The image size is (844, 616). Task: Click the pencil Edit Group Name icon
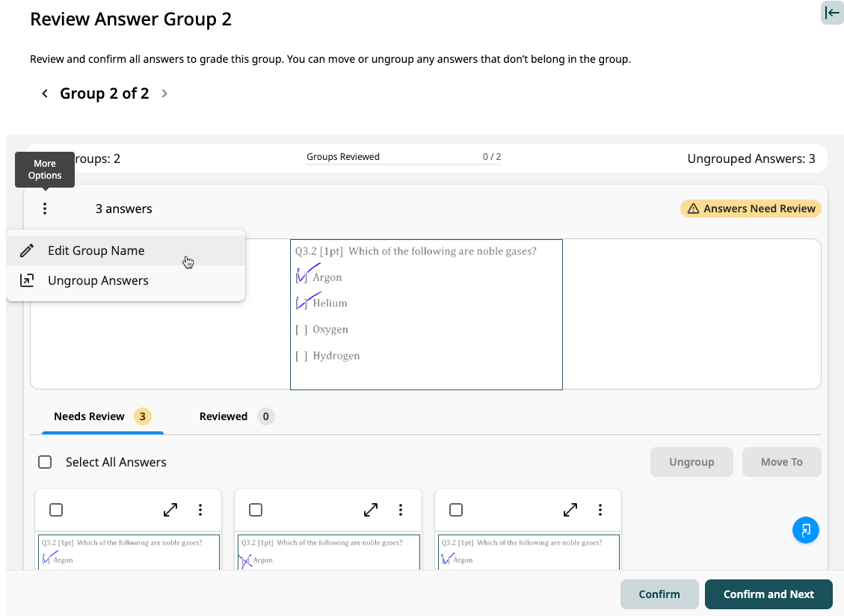[28, 250]
